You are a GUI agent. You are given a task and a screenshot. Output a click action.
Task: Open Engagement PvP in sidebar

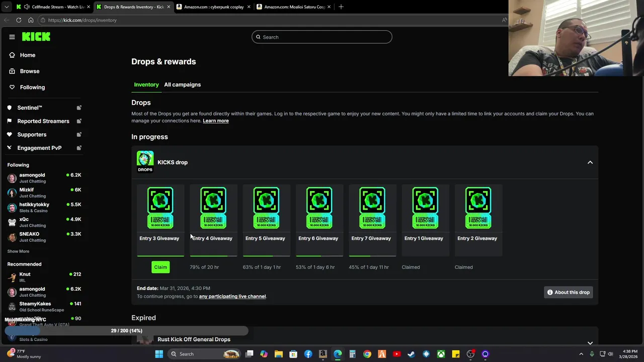coord(39,148)
